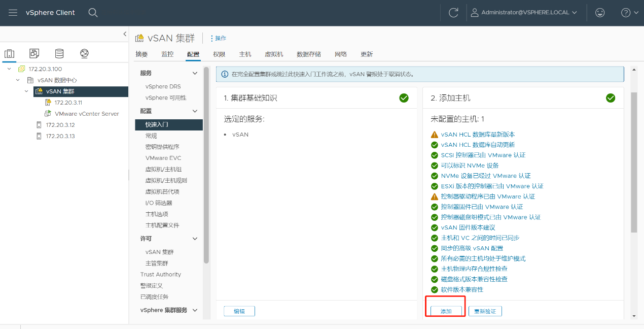The image size is (644, 329).
Task: Click the 添加 button to add hosts
Action: tap(446, 311)
